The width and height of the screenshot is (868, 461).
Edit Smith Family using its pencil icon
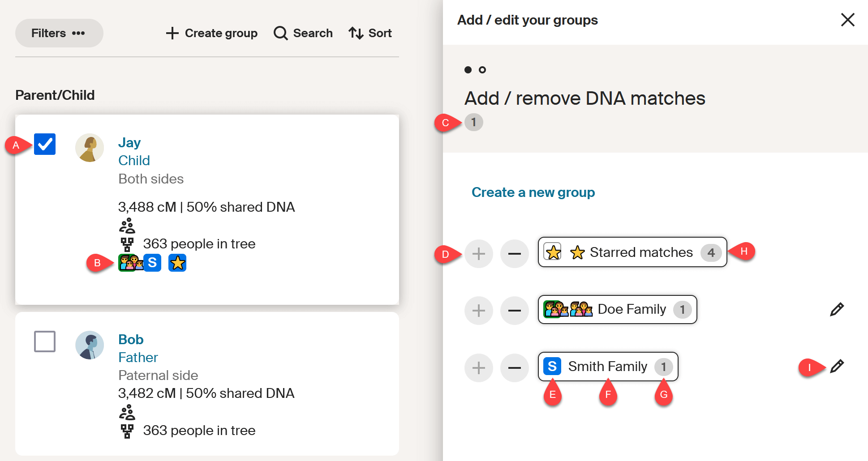(x=837, y=367)
